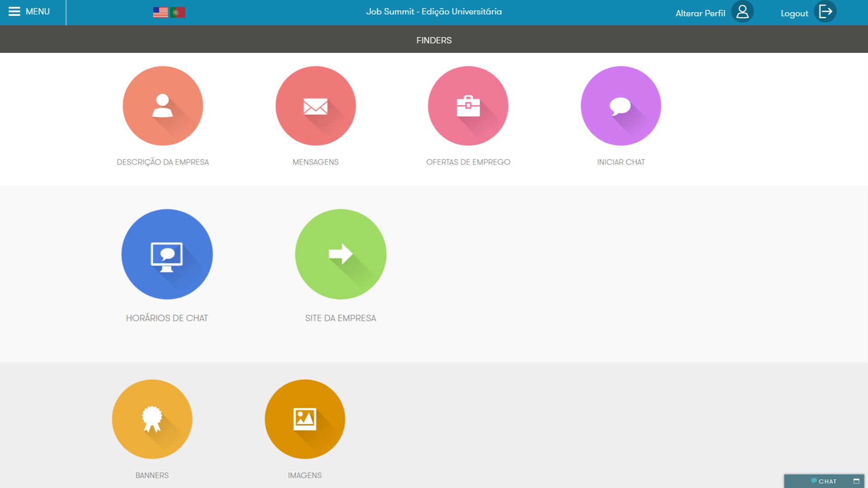Open the hamburger MENU
Image resolution: width=868 pixels, height=488 pixels.
click(29, 12)
